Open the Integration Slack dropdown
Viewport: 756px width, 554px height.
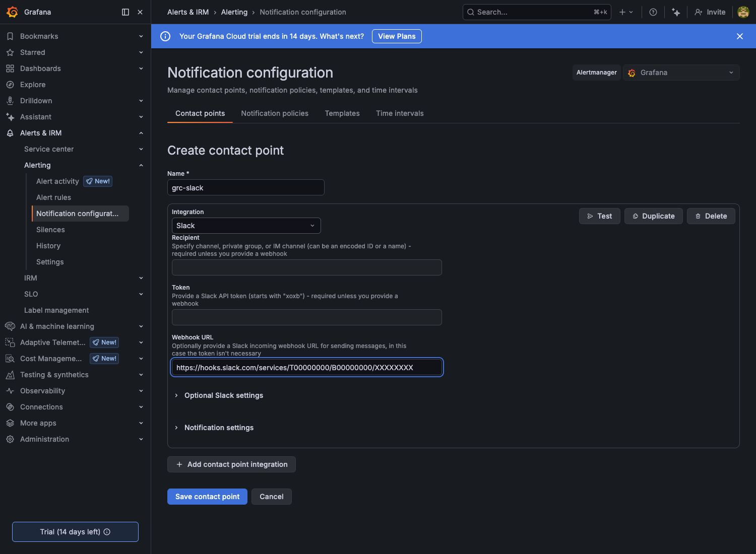(246, 226)
